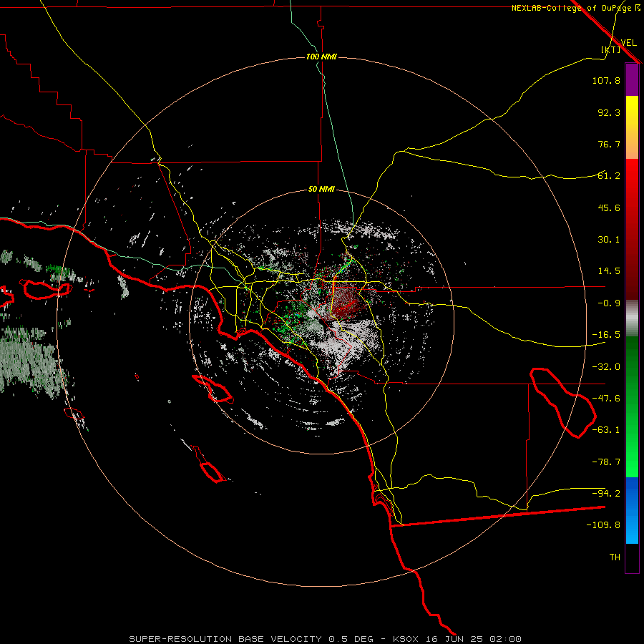Select the -32.0 legend value
Image resolution: width=644 pixels, height=644 pixels.
(x=606, y=367)
